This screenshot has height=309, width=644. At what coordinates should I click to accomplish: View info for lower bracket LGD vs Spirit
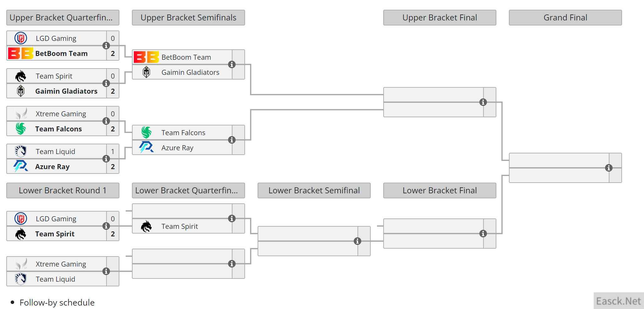pos(106,226)
